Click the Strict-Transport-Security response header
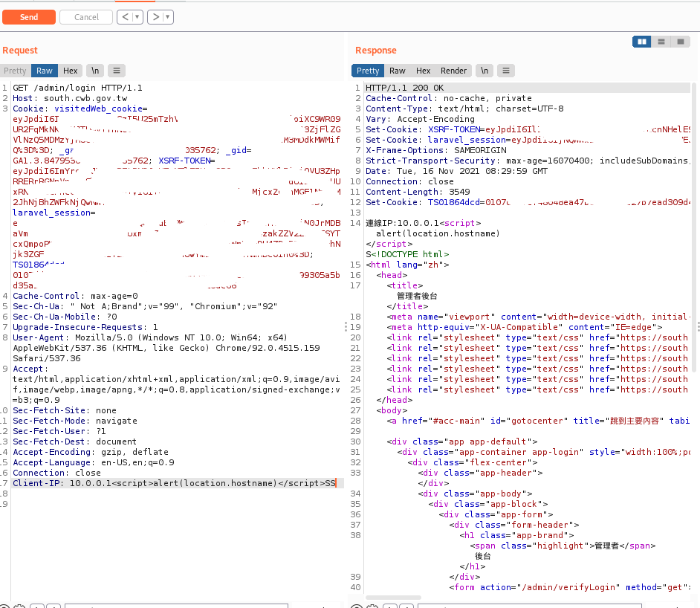The image size is (700, 608). click(528, 161)
